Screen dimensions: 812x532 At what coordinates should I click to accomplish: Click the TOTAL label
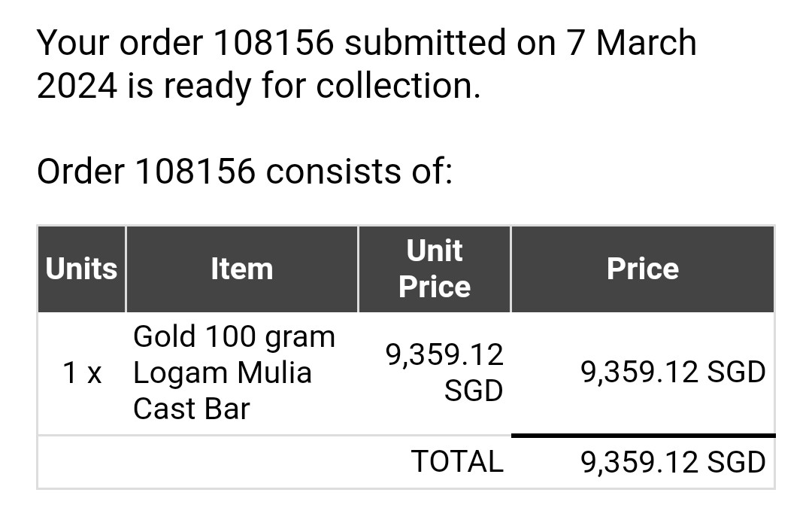pyautogui.click(x=457, y=461)
